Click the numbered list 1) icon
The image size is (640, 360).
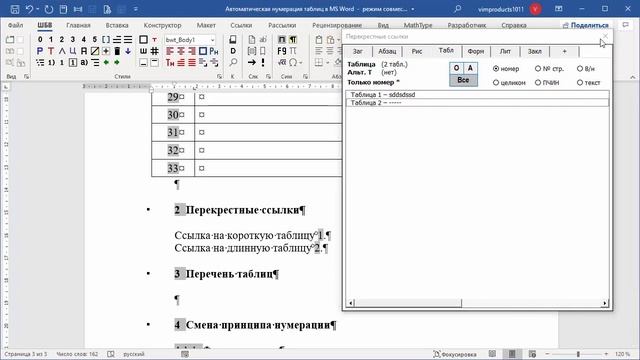(x=51, y=62)
